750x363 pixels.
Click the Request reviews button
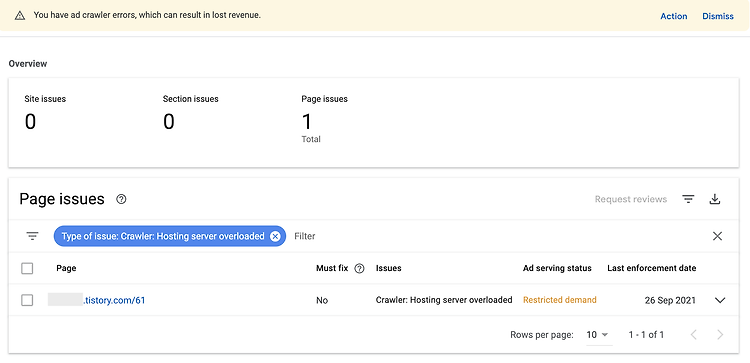click(630, 199)
